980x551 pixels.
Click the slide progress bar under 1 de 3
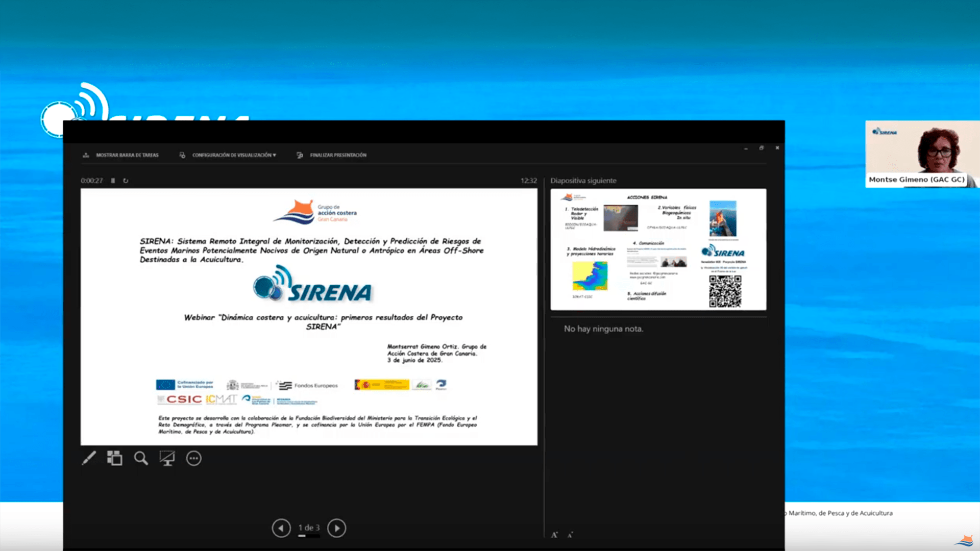pos(309,536)
